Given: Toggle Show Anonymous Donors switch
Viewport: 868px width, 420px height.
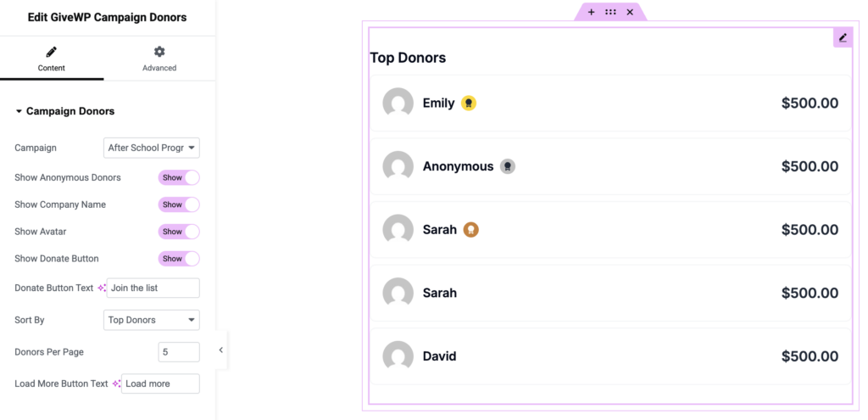Looking at the screenshot, I should pos(179,178).
